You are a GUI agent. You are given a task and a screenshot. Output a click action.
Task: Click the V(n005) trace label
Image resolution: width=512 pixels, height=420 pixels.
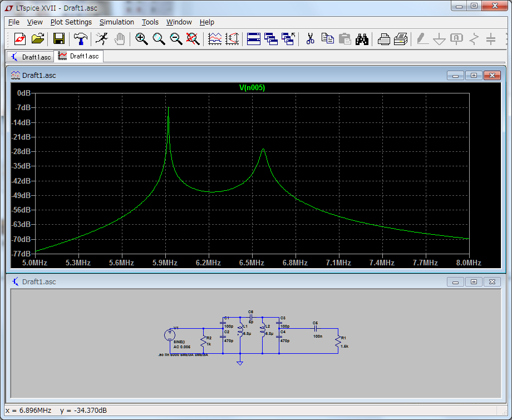coord(252,87)
